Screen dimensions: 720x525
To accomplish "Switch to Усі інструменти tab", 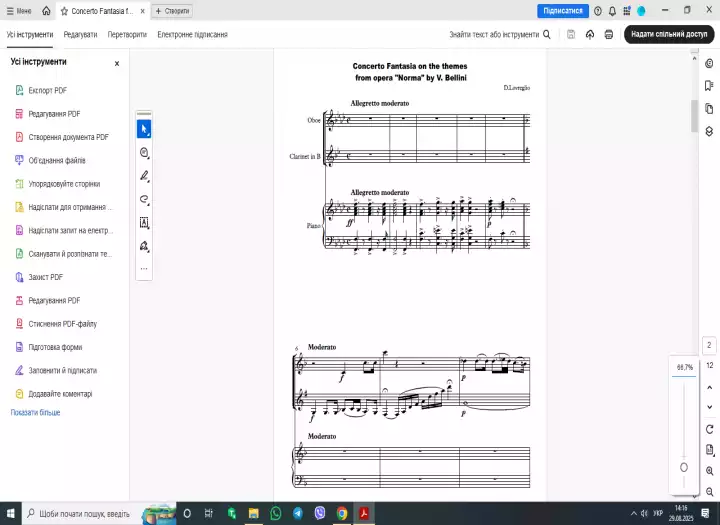I will 30,34.
